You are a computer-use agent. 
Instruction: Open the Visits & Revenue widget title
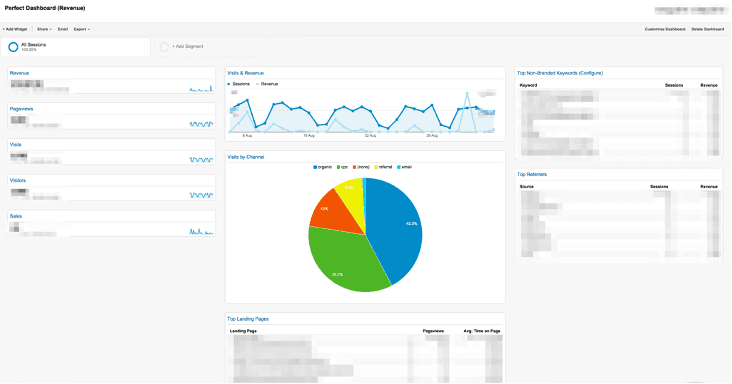coord(246,73)
